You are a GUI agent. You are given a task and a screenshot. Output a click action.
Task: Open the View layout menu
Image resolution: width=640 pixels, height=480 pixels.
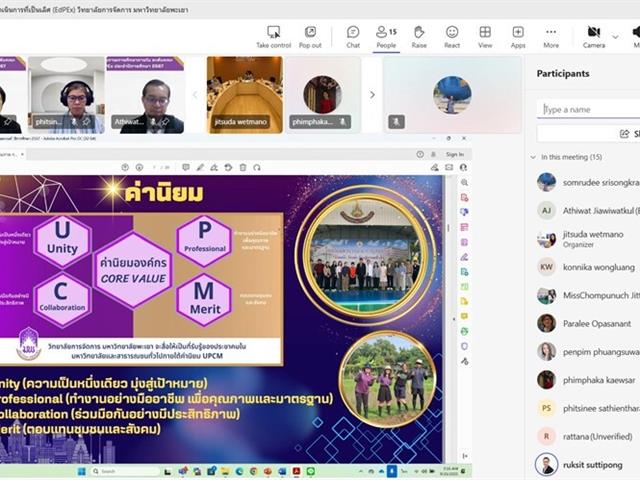click(485, 36)
